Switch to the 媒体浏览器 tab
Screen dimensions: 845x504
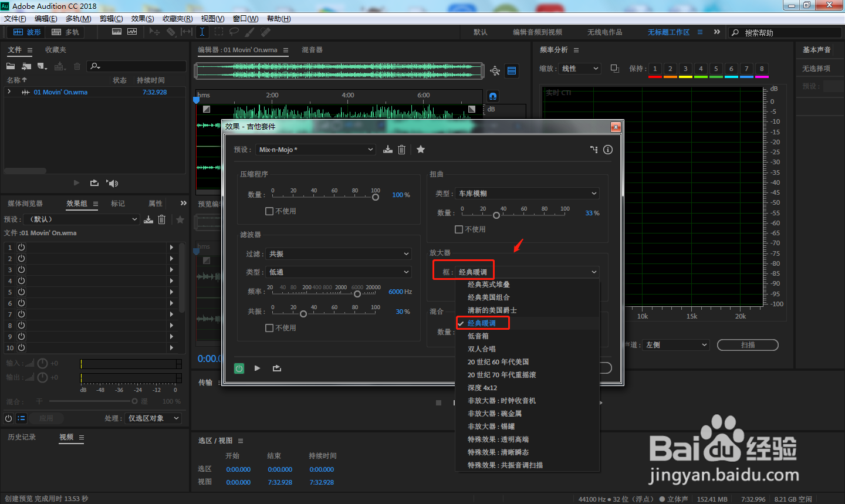click(25, 204)
